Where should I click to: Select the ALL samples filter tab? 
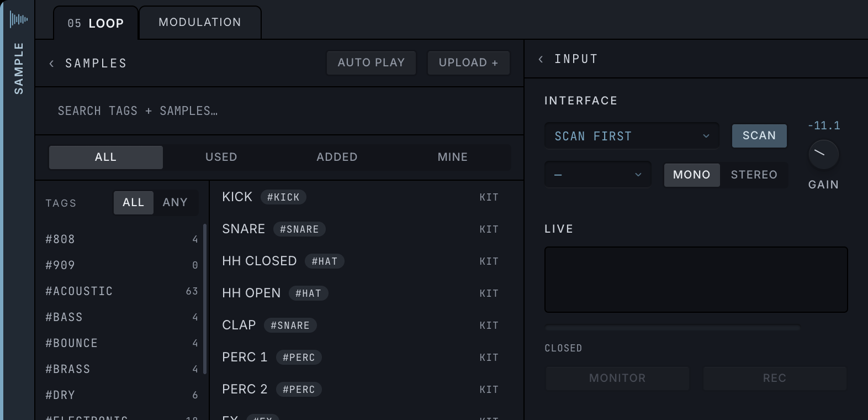(x=106, y=158)
